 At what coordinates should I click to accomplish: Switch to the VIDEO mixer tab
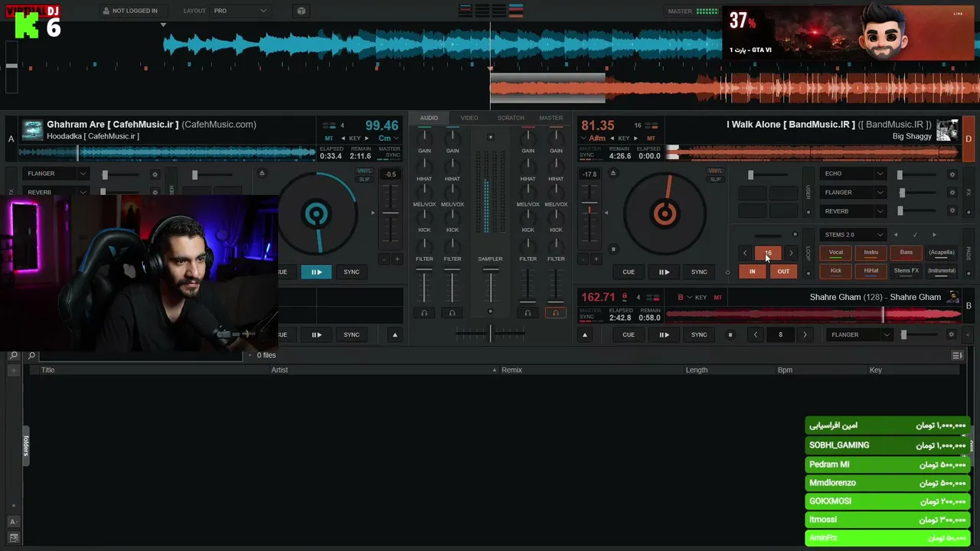[469, 118]
